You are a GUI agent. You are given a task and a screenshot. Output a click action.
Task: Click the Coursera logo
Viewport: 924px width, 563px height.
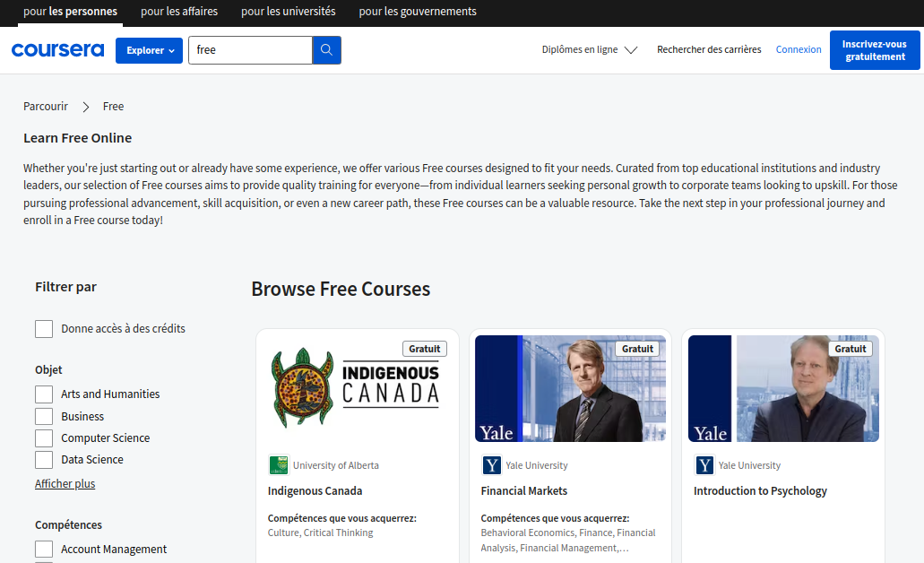coord(57,50)
